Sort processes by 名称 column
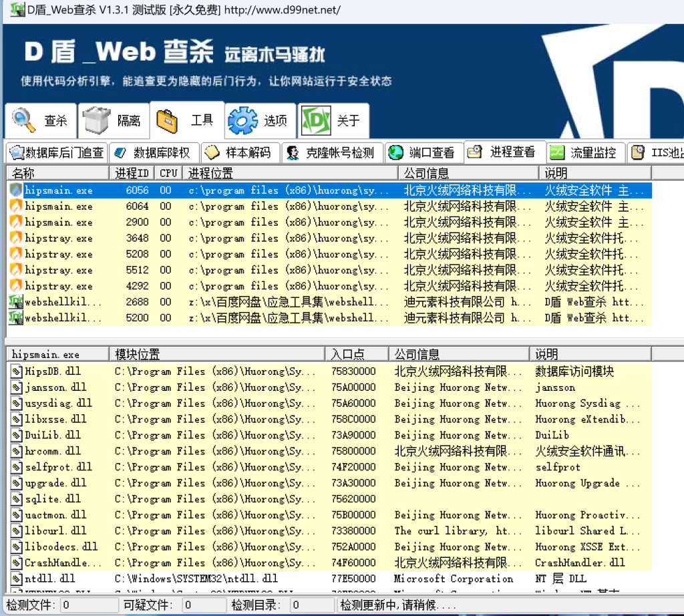The width and height of the screenshot is (684, 616). point(57,173)
